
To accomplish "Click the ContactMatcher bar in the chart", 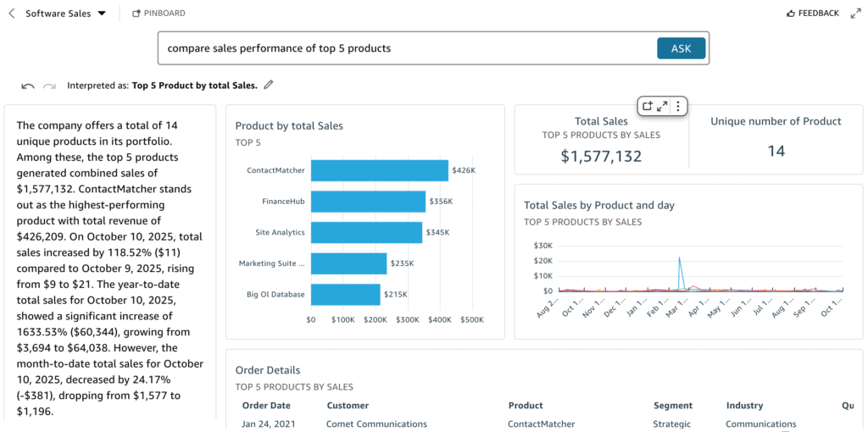I will coord(379,170).
